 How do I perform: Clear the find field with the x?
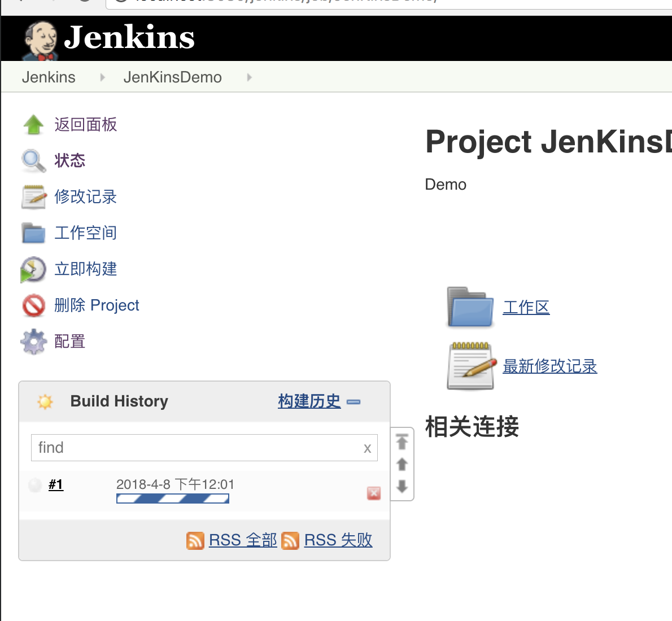[367, 448]
